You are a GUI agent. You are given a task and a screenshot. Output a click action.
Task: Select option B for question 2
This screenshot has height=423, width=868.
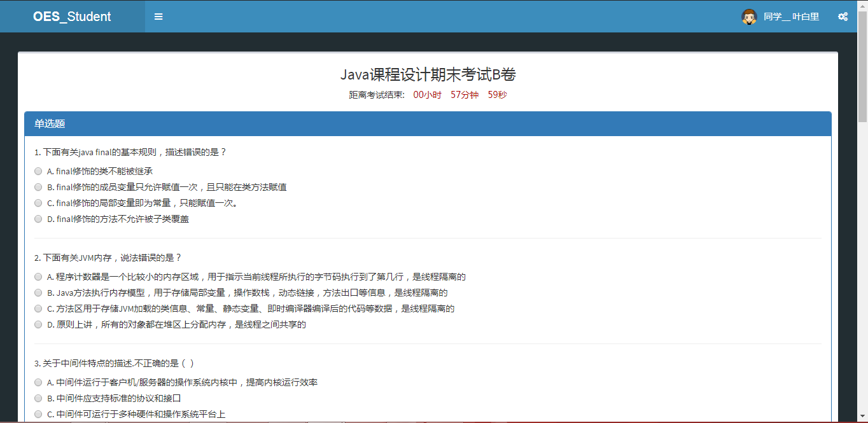pos(38,292)
